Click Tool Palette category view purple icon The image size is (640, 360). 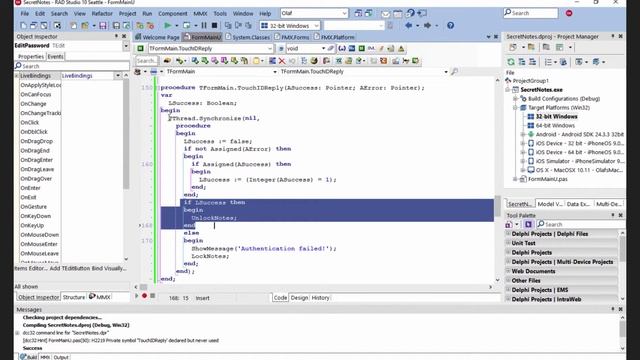(x=528, y=224)
